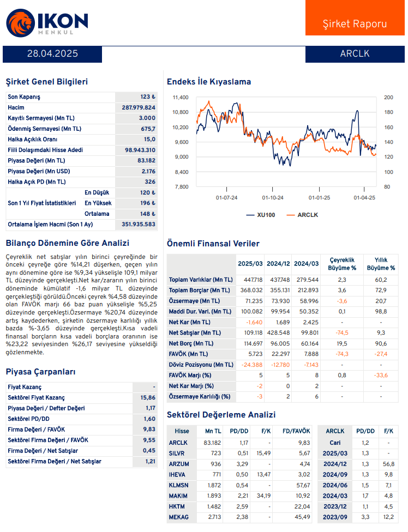The height and width of the screenshot is (532, 408).
Task: Click the Sektörel Değerleme Analizi heading
Action: [x=221, y=415]
